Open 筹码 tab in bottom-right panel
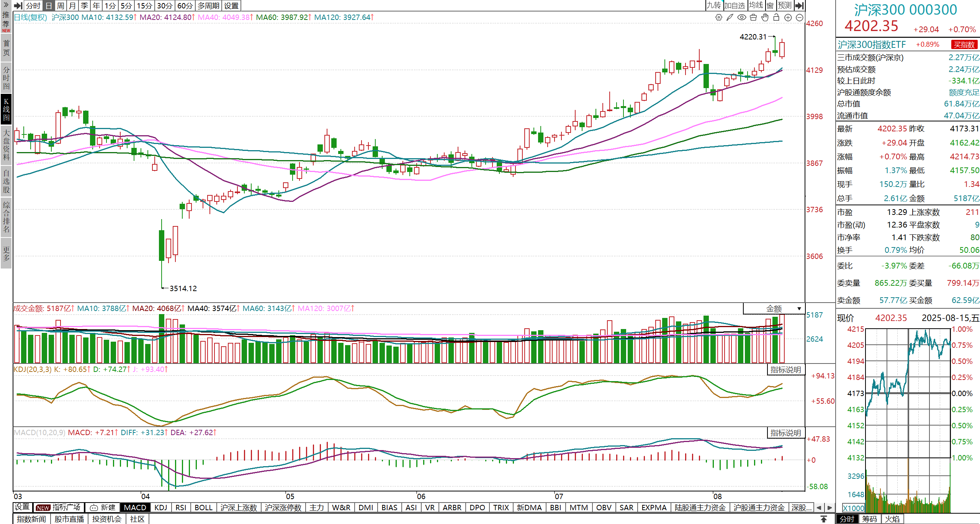The image size is (980, 524). (869, 519)
